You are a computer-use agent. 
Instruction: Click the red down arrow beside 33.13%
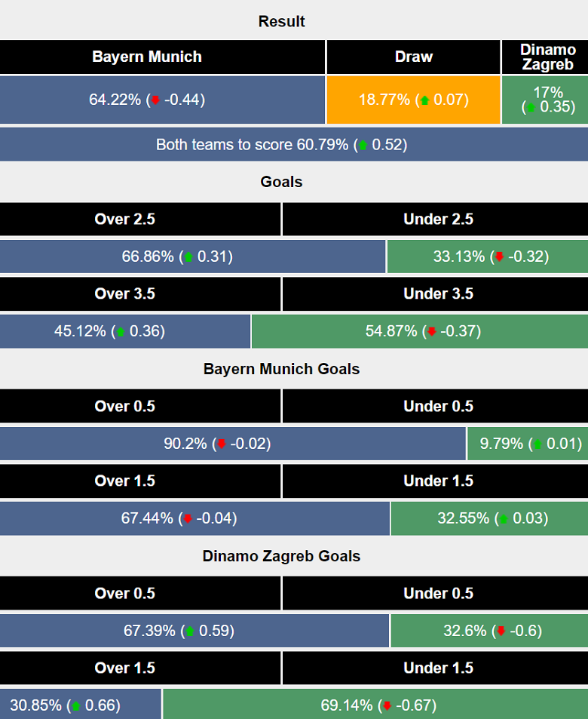[x=498, y=257]
